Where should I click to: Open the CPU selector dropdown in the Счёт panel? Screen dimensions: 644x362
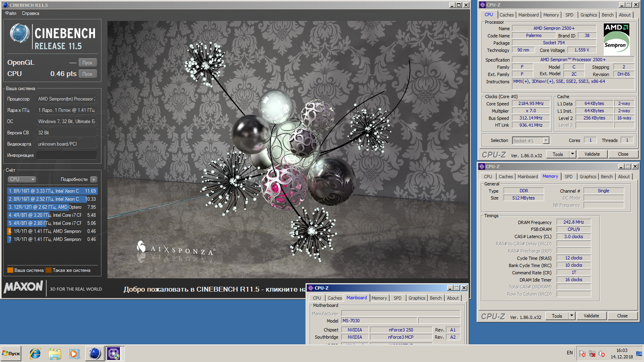point(22,179)
